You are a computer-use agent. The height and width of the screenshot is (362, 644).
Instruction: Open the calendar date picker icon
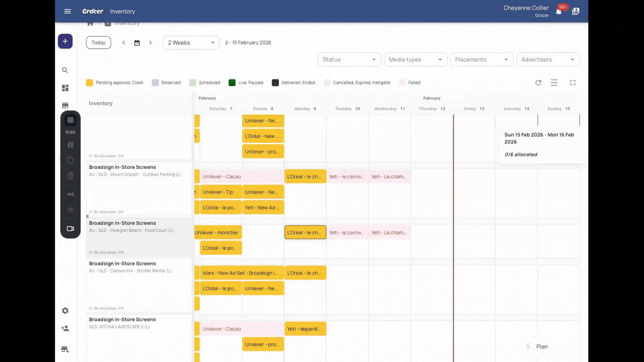(137, 43)
